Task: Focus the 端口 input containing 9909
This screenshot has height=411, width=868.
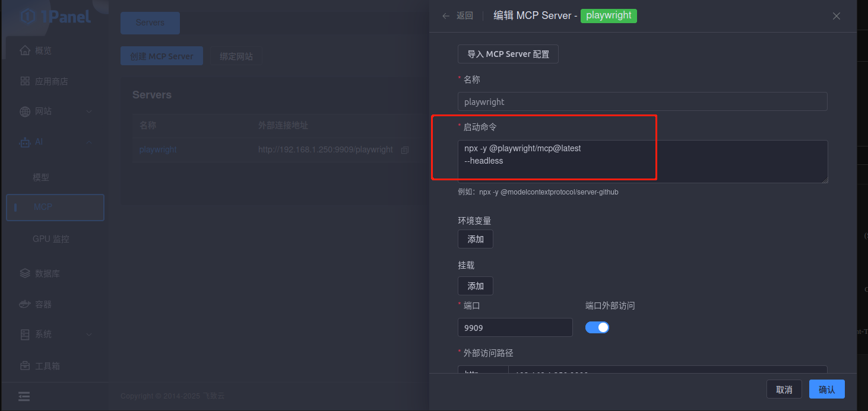Action: click(x=515, y=327)
